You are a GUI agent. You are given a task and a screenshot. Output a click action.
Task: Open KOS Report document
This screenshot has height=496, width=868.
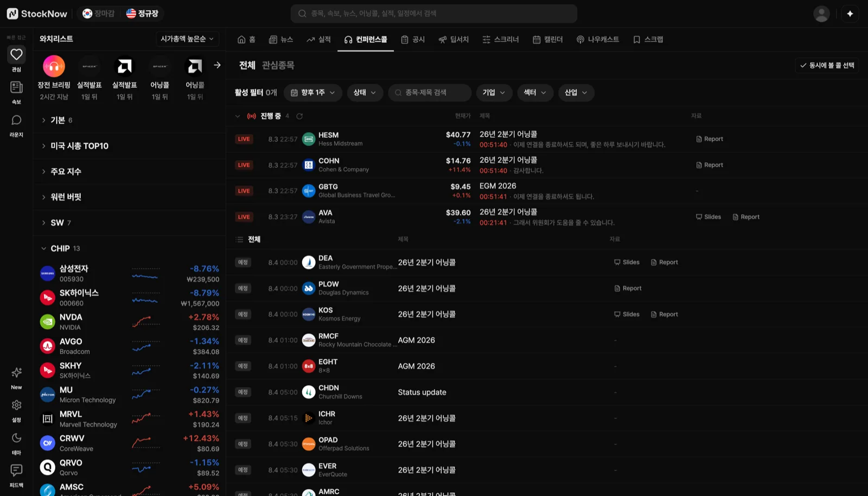[x=665, y=314]
